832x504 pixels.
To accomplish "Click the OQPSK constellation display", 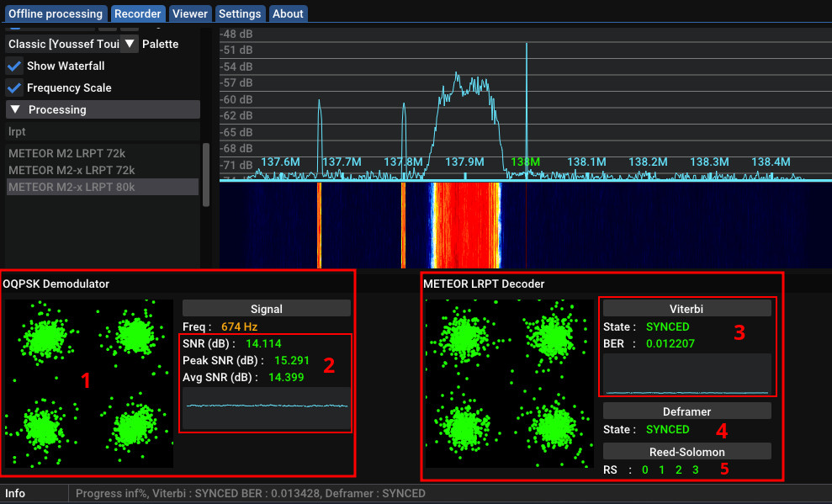I will click(x=87, y=385).
